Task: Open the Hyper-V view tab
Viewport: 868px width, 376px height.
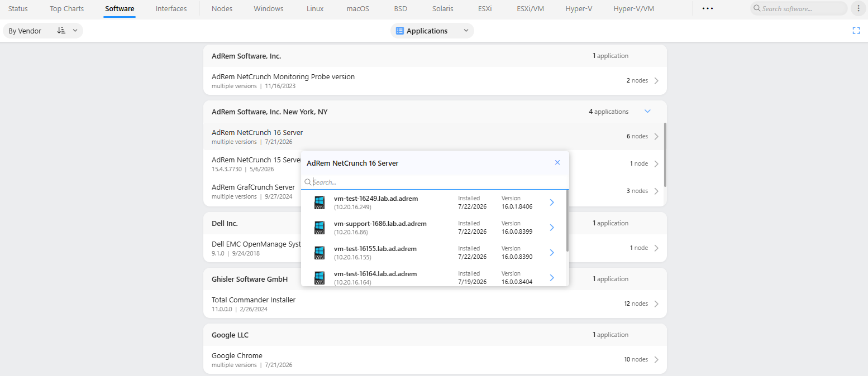Action: [579, 8]
